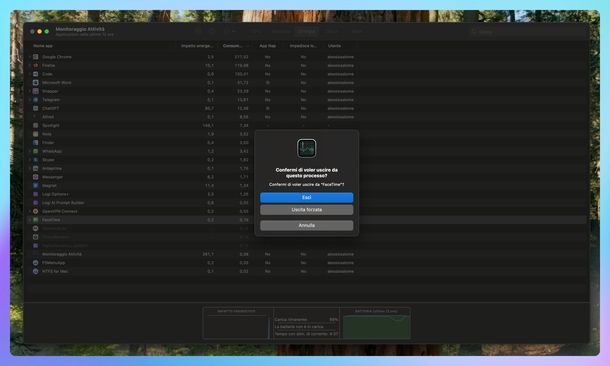Viewport: 610px width, 366px height.
Task: Switch to the Energia tab
Action: click(307, 32)
